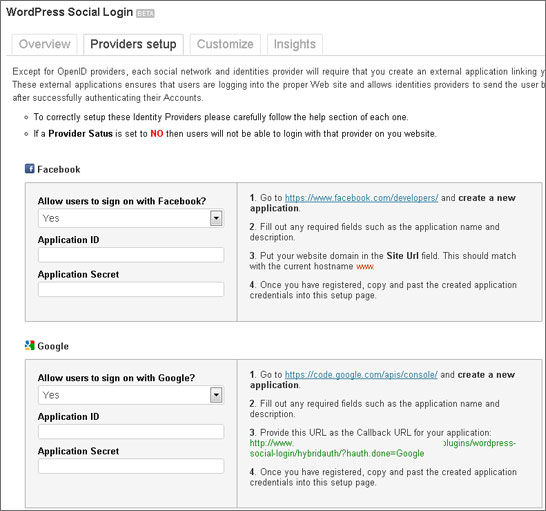The height and width of the screenshot is (511, 546).
Task: Click the Google logo icon
Action: (x=30, y=346)
